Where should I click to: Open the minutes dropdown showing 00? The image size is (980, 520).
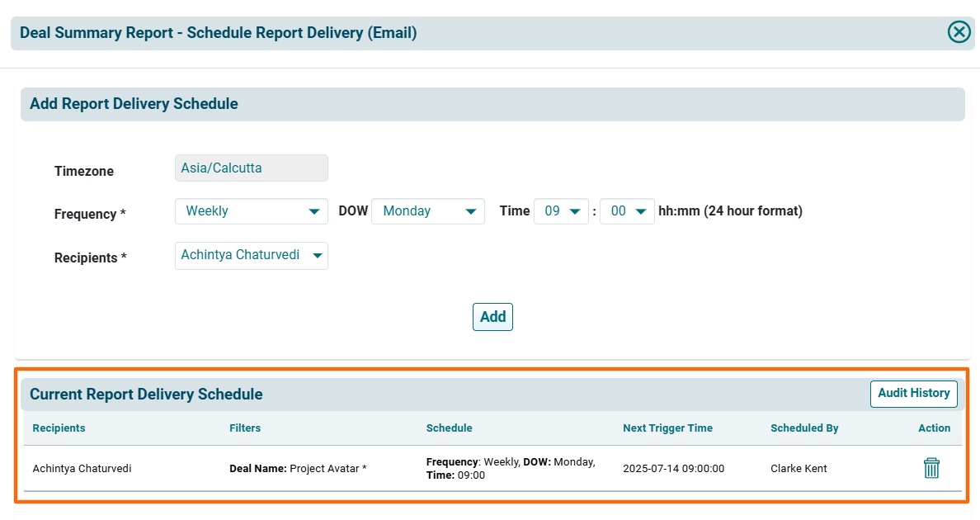point(627,211)
